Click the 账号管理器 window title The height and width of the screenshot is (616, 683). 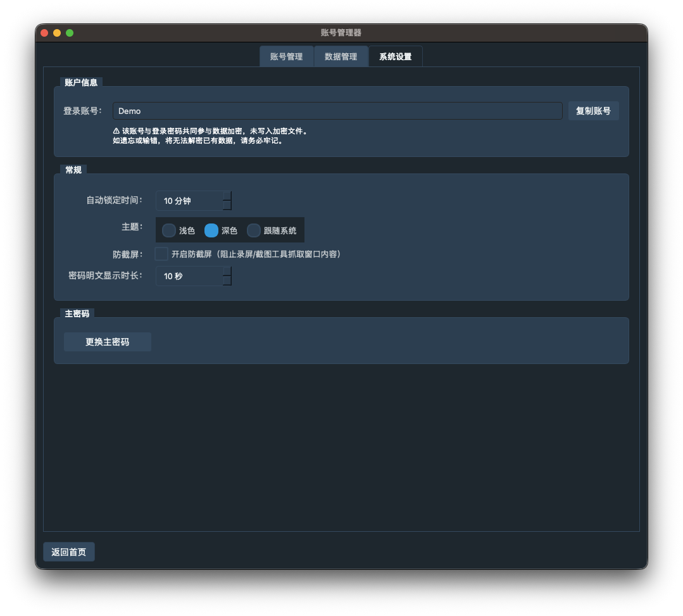pyautogui.click(x=341, y=33)
